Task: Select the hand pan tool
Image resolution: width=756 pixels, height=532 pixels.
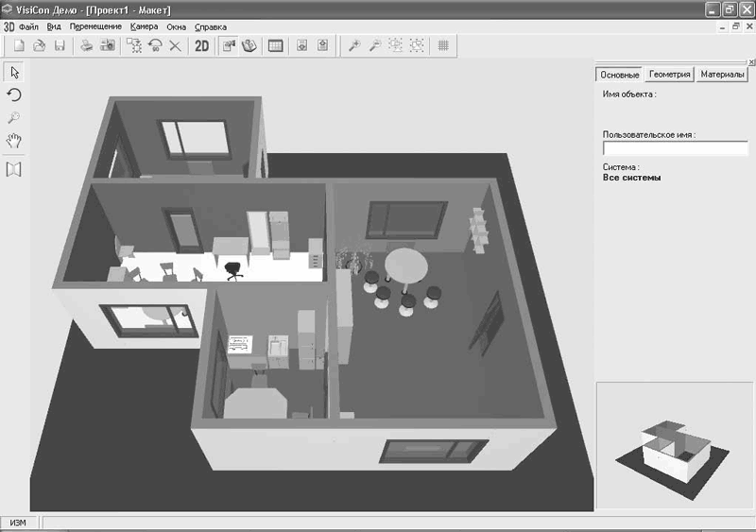Action: (x=14, y=141)
